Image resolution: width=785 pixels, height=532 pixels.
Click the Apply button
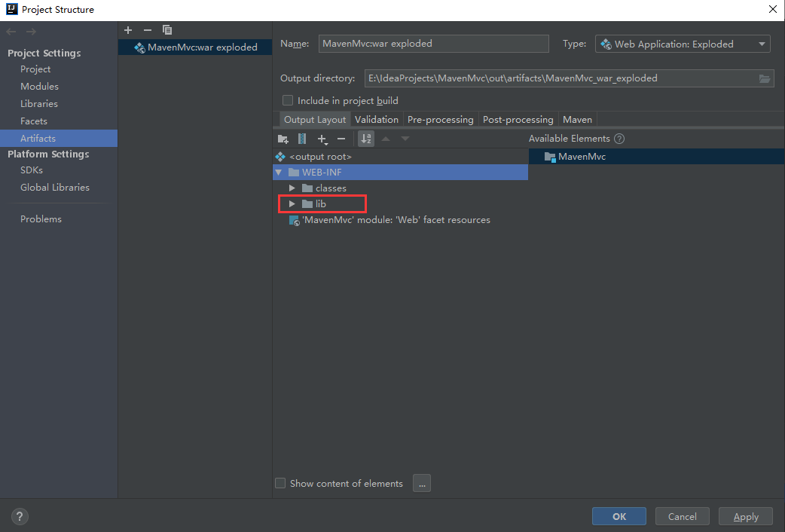[746, 516]
